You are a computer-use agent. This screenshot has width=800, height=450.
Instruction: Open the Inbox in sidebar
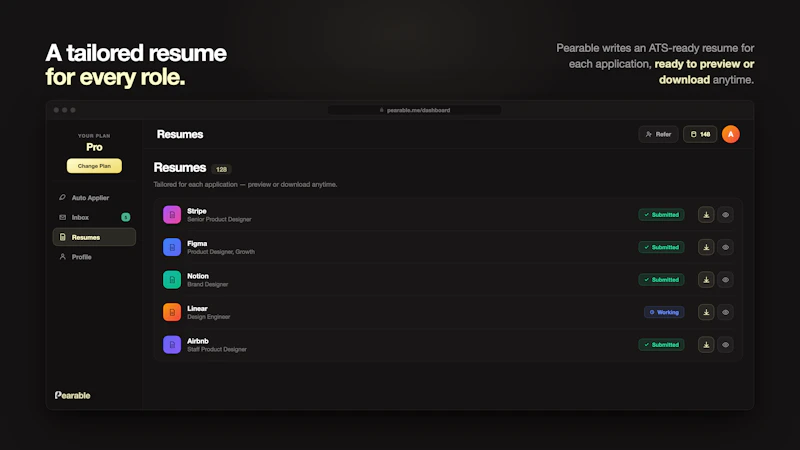click(94, 217)
